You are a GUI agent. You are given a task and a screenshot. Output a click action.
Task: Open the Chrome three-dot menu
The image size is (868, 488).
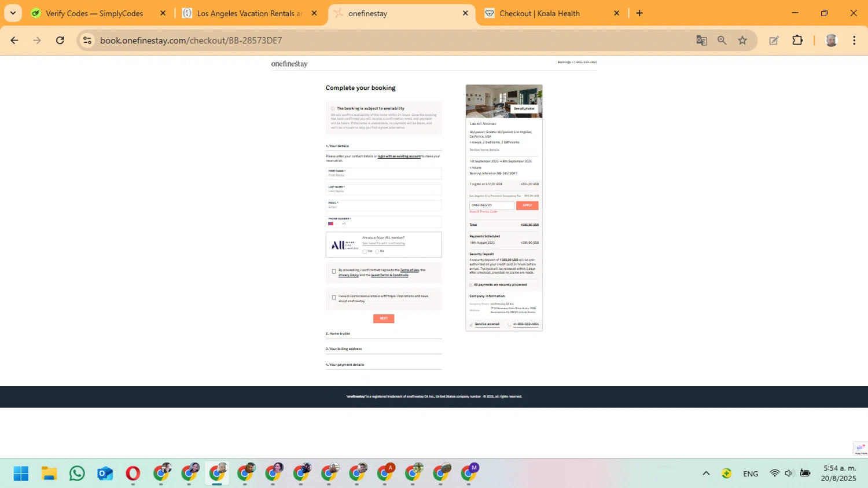click(854, 41)
